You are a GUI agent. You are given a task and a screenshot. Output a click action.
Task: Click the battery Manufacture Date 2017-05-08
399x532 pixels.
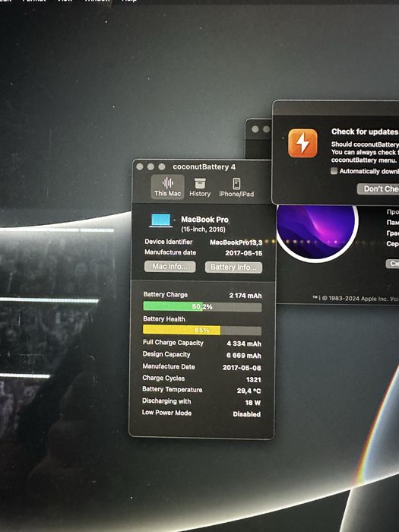[242, 368]
